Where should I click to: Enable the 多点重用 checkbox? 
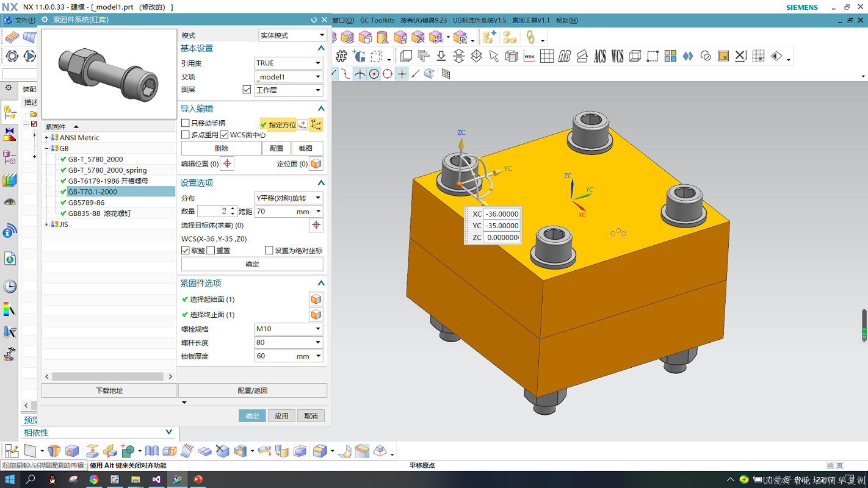pos(186,135)
